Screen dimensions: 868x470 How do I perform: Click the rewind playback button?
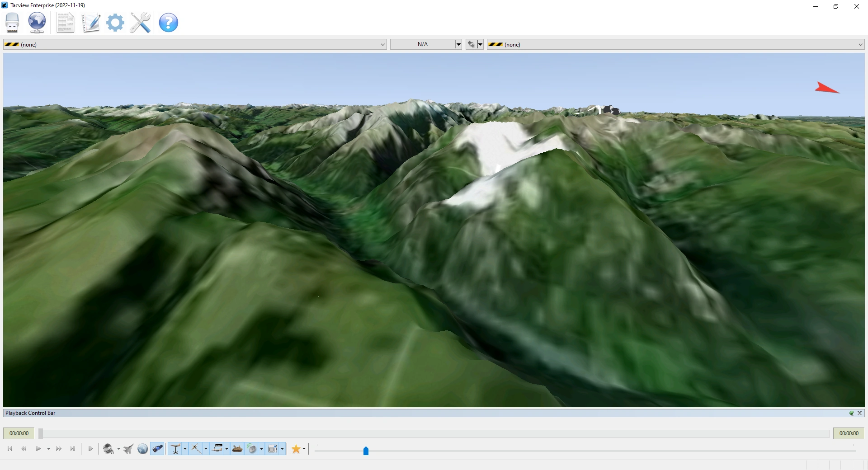point(24,449)
